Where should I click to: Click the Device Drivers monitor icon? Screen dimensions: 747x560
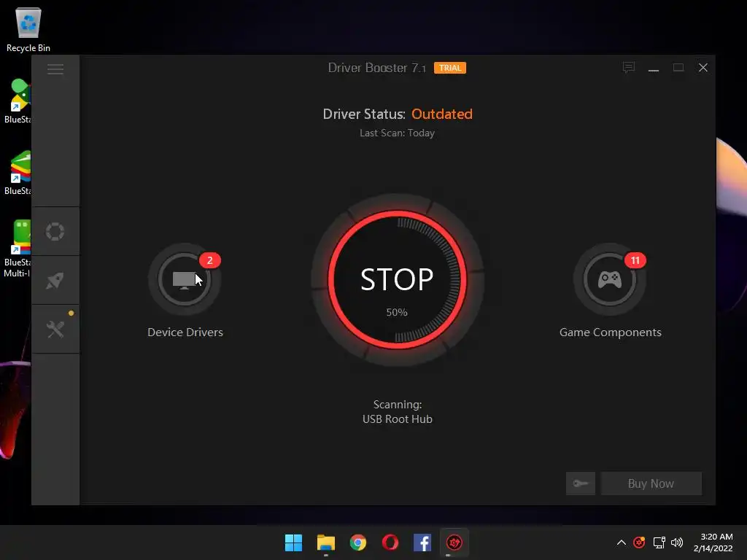(x=185, y=279)
